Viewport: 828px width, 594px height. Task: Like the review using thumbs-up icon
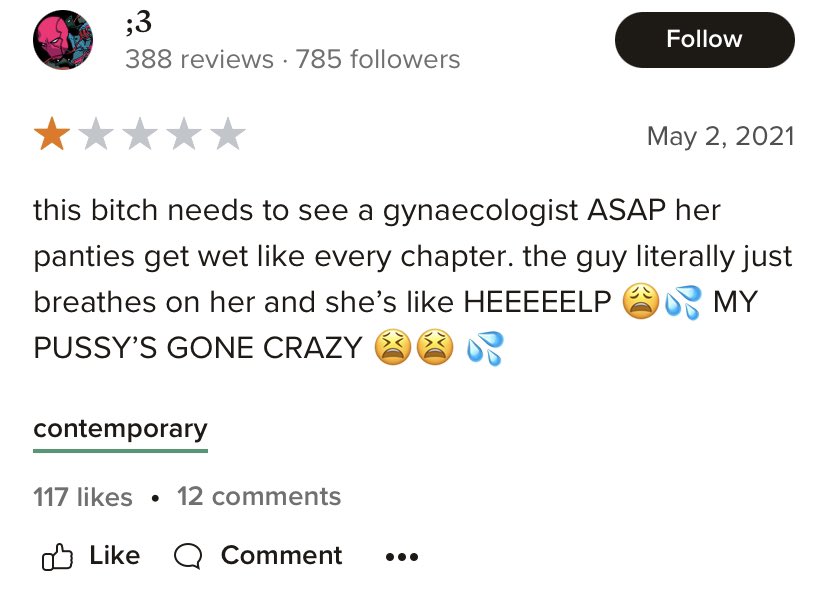tap(57, 557)
